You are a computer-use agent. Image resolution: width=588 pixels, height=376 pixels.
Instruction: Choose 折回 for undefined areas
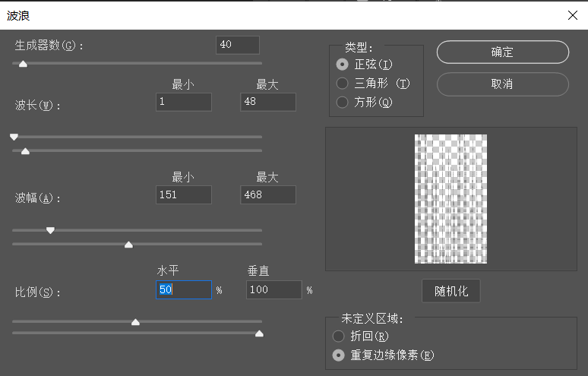(339, 336)
